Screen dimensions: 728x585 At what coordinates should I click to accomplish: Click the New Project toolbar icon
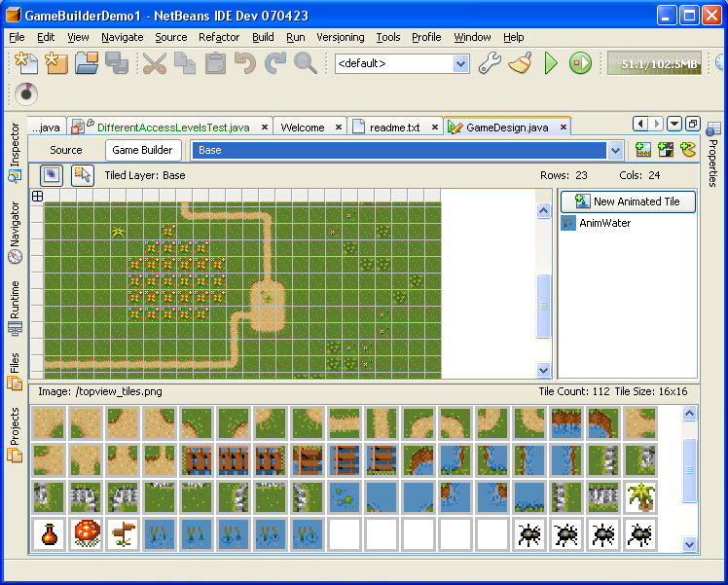(x=56, y=63)
